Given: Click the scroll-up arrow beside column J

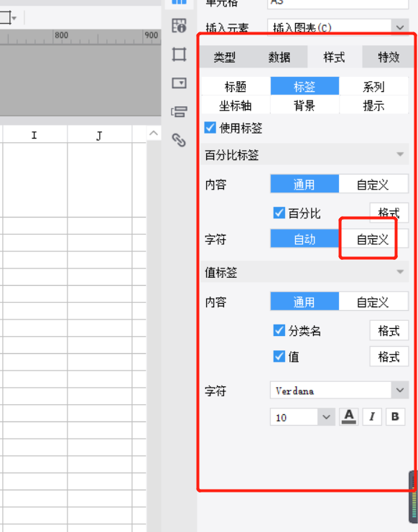Looking at the screenshot, I should (x=154, y=134).
